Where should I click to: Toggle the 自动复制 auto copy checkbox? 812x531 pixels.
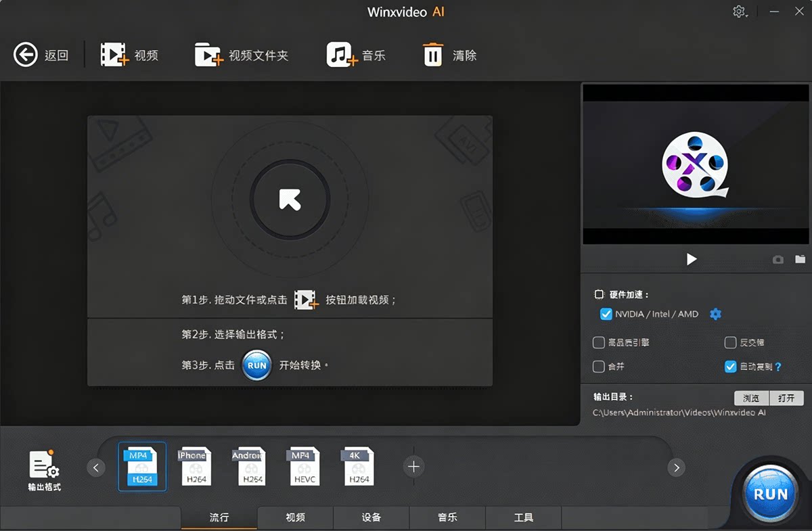click(730, 367)
